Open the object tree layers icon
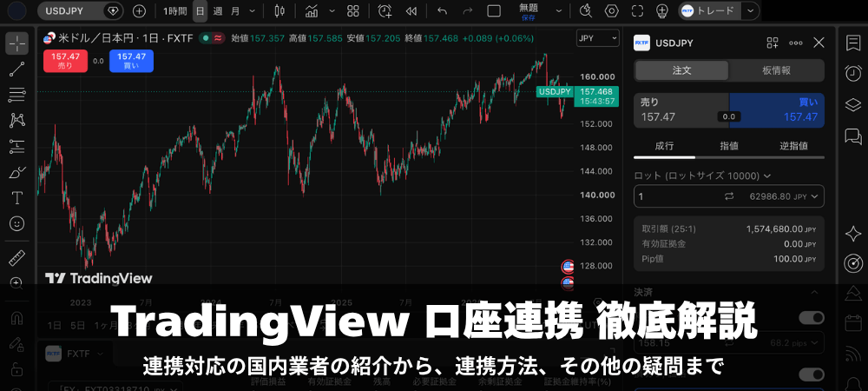The image size is (868, 391). (x=853, y=104)
